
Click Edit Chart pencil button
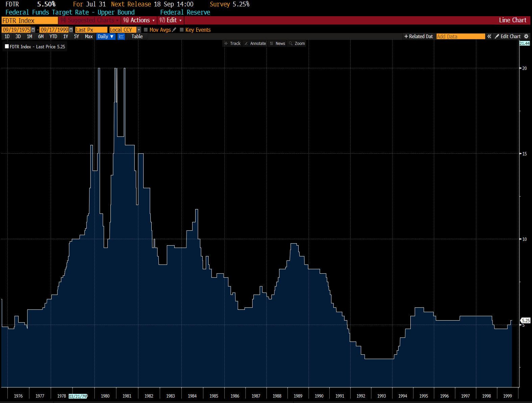[508, 36]
